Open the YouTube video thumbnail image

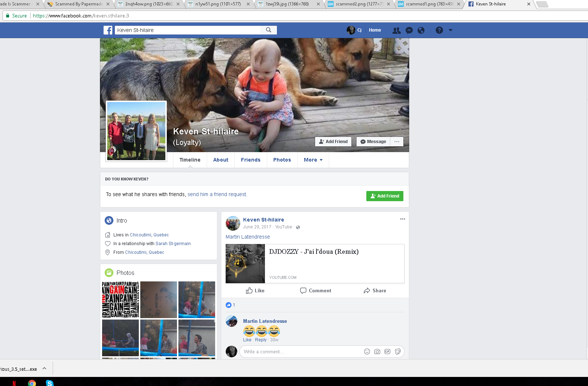click(245, 264)
